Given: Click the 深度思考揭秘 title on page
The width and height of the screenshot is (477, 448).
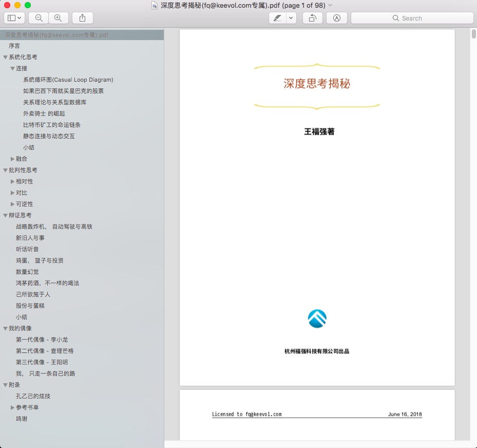Looking at the screenshot, I should tap(317, 84).
